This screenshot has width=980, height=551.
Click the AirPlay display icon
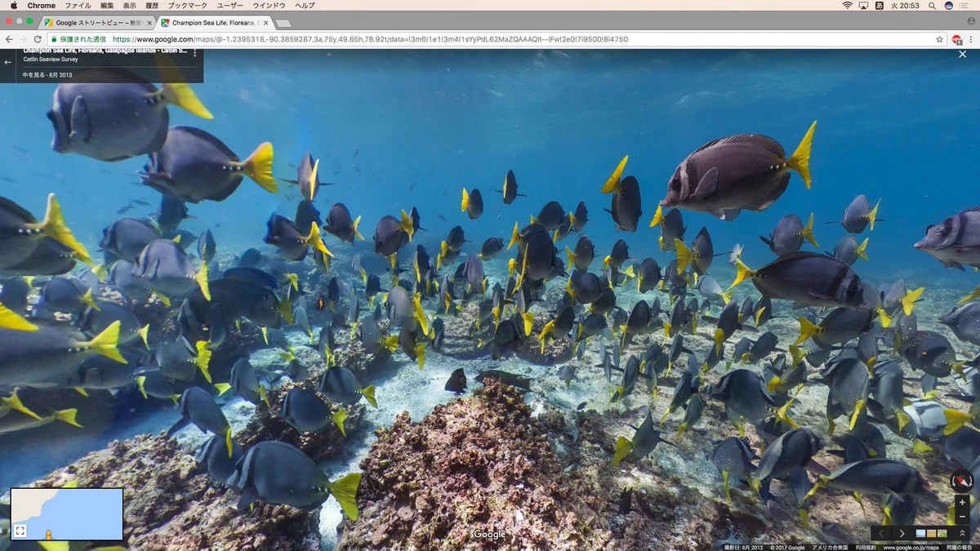[x=863, y=6]
